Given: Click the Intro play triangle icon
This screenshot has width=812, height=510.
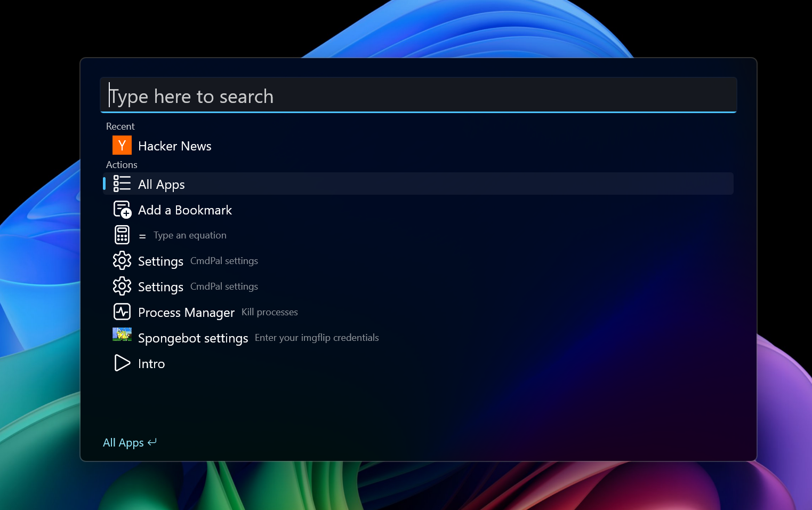Looking at the screenshot, I should (122, 363).
